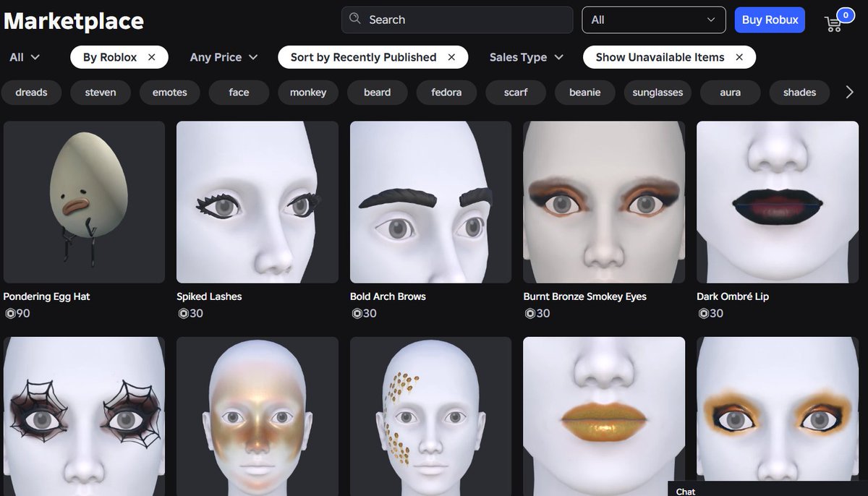
Task: Expand the All filter on the left
Action: pos(25,57)
